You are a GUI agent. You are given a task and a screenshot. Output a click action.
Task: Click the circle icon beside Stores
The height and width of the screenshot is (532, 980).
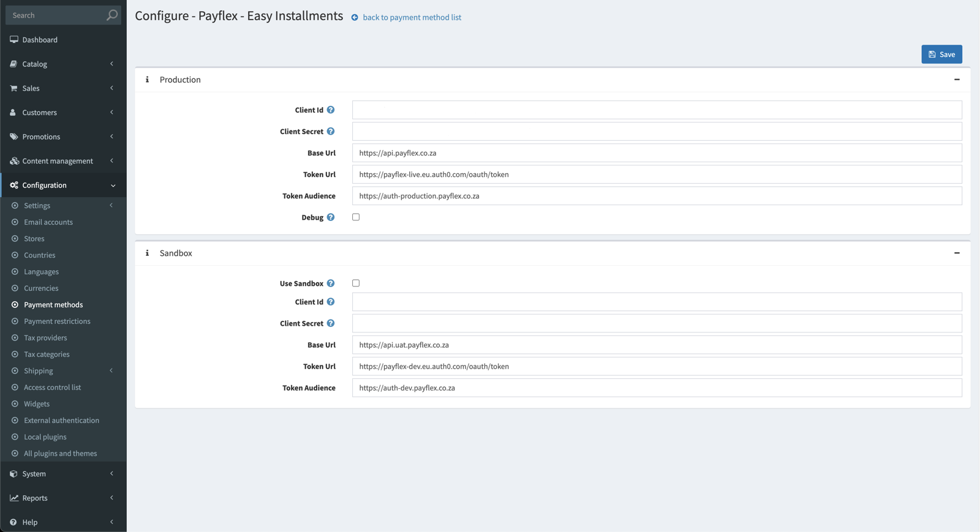click(15, 239)
